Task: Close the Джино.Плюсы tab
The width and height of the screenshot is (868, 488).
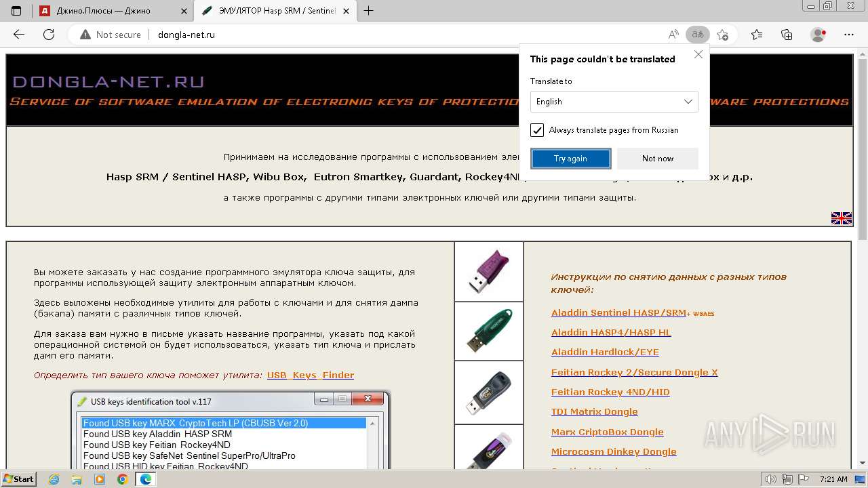Action: tap(184, 11)
